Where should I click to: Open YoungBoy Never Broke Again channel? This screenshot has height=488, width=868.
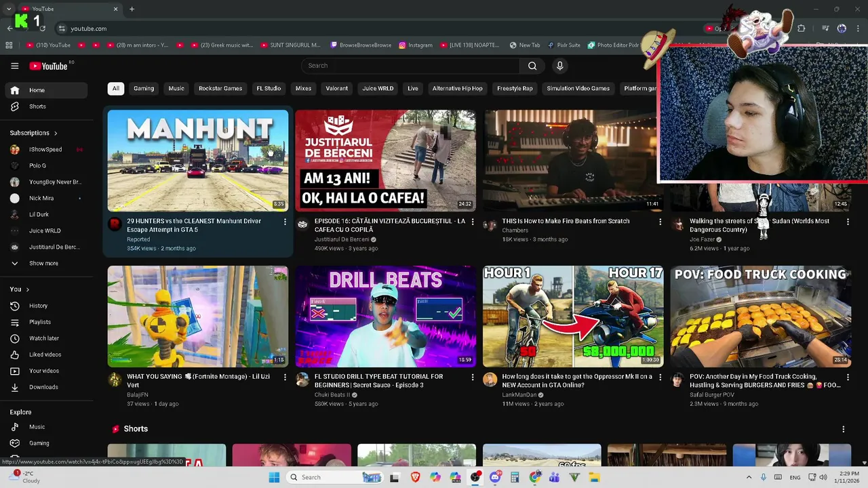45,182
